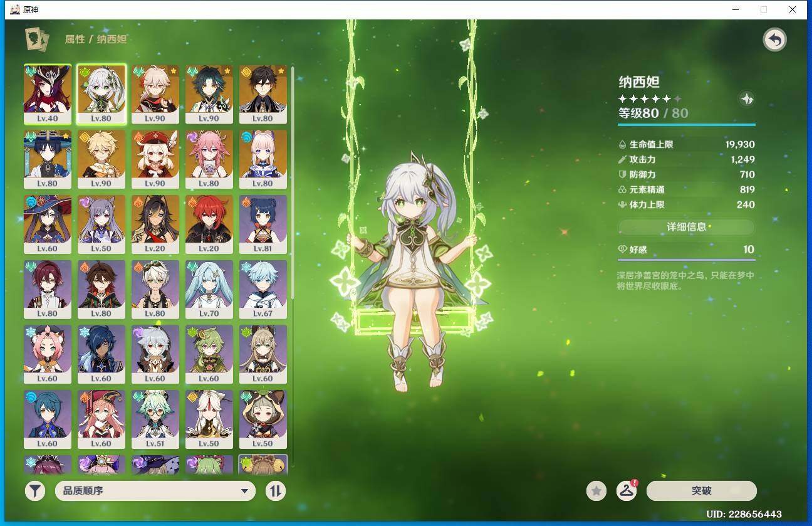Return using the back arrow button
Viewport: 812px width, 526px height.
pyautogui.click(x=775, y=40)
